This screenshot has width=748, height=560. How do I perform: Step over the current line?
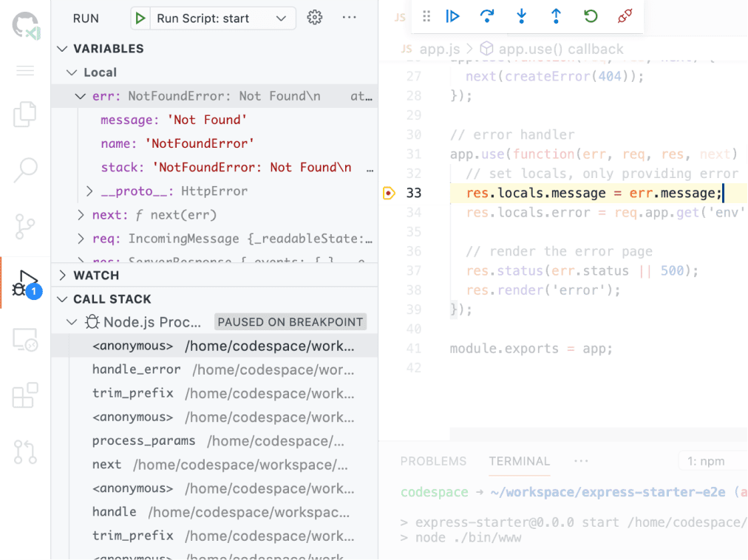[487, 17]
